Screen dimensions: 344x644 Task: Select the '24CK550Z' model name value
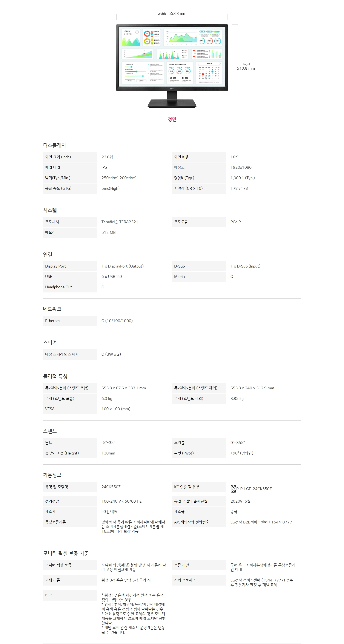point(111,487)
